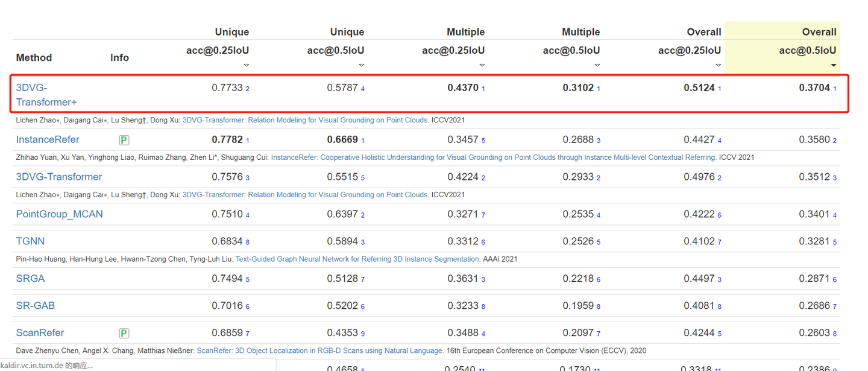Select value 0.3281 in TGNN row

814,241
